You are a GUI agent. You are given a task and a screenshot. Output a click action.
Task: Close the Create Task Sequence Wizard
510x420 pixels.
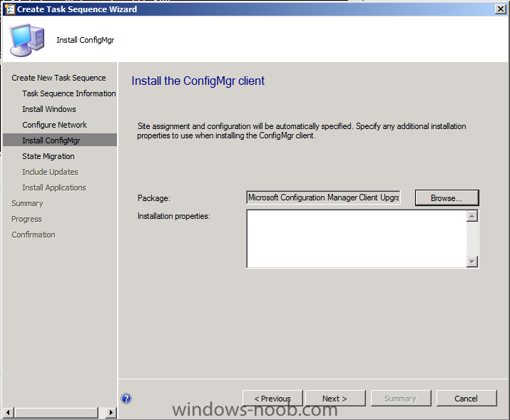pos(500,9)
